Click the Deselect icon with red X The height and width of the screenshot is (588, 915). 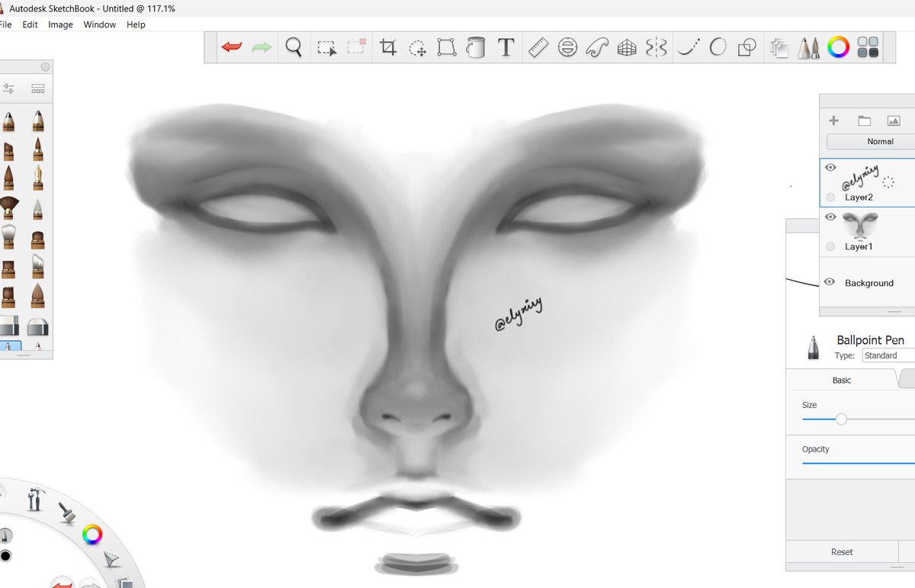point(356,47)
